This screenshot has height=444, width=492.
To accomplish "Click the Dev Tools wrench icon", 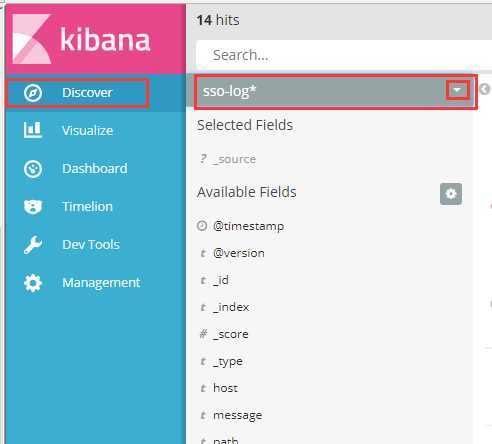I will [33, 245].
